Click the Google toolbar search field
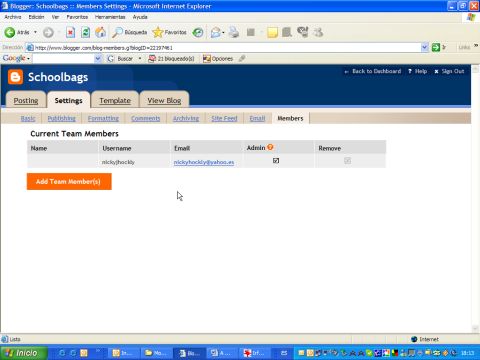The width and height of the screenshot is (480, 360). (63, 59)
